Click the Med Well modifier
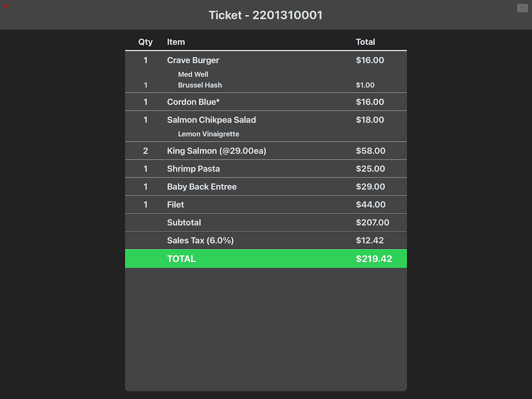532x399 pixels. tap(193, 74)
